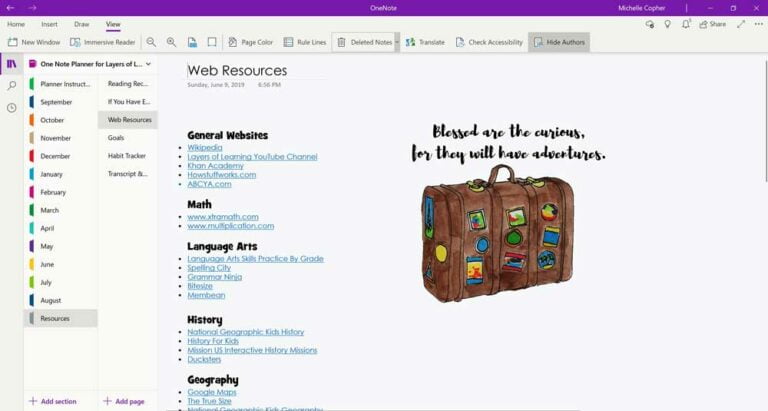Open the Search icon in left sidebar
Screen dimensions: 768x411
12,86
